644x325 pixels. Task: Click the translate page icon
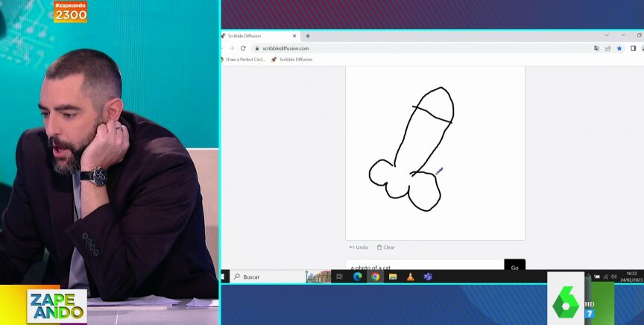pos(596,48)
